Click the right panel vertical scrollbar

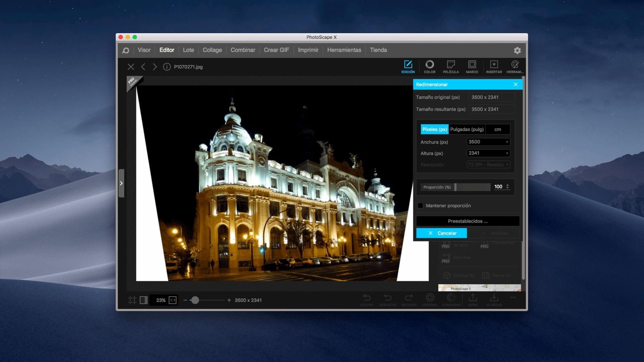coord(523,178)
